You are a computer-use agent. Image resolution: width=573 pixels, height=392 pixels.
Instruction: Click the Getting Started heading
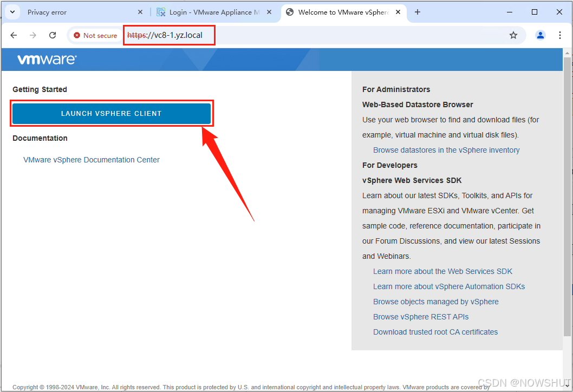[x=40, y=89]
